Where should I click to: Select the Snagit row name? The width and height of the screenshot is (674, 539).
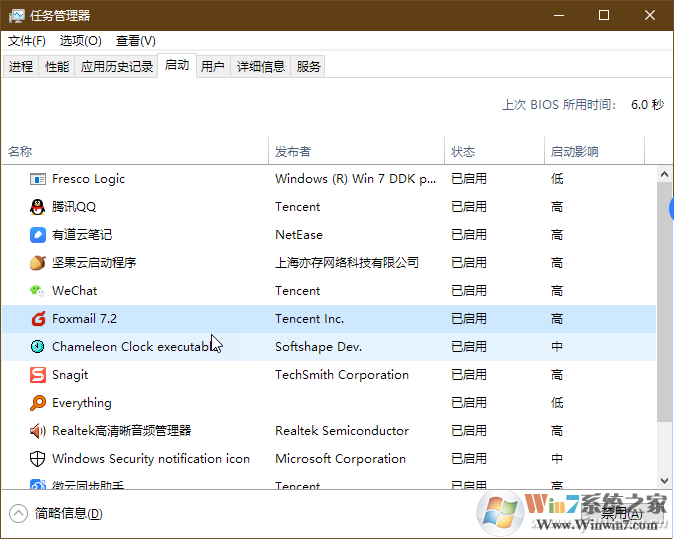coord(70,375)
